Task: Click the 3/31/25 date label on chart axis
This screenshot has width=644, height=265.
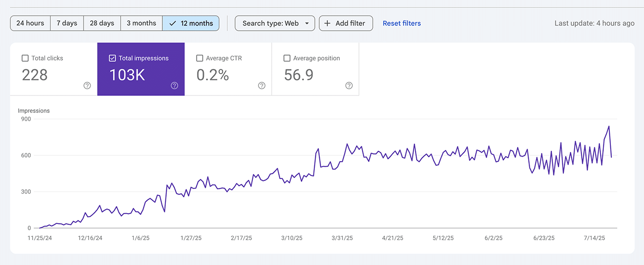Action: coord(342,238)
